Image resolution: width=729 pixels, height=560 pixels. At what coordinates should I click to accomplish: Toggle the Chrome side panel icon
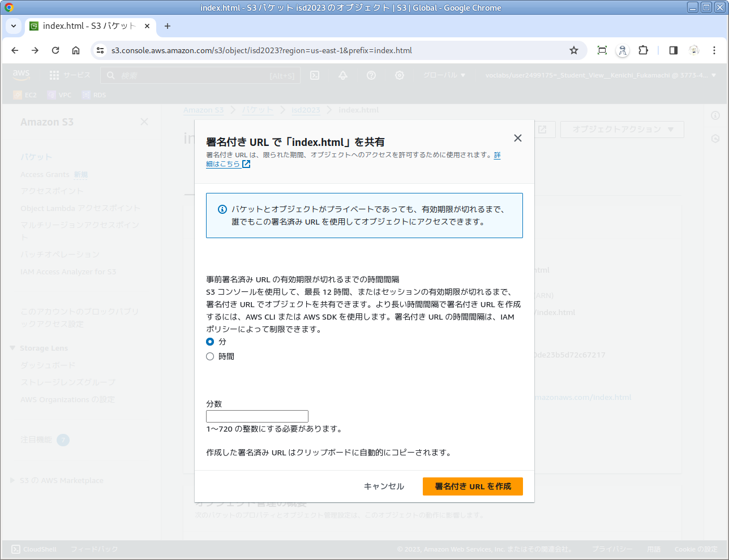coord(673,50)
